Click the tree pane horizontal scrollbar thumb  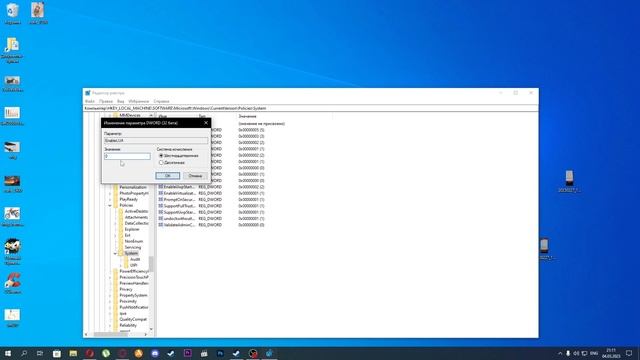click(111, 334)
